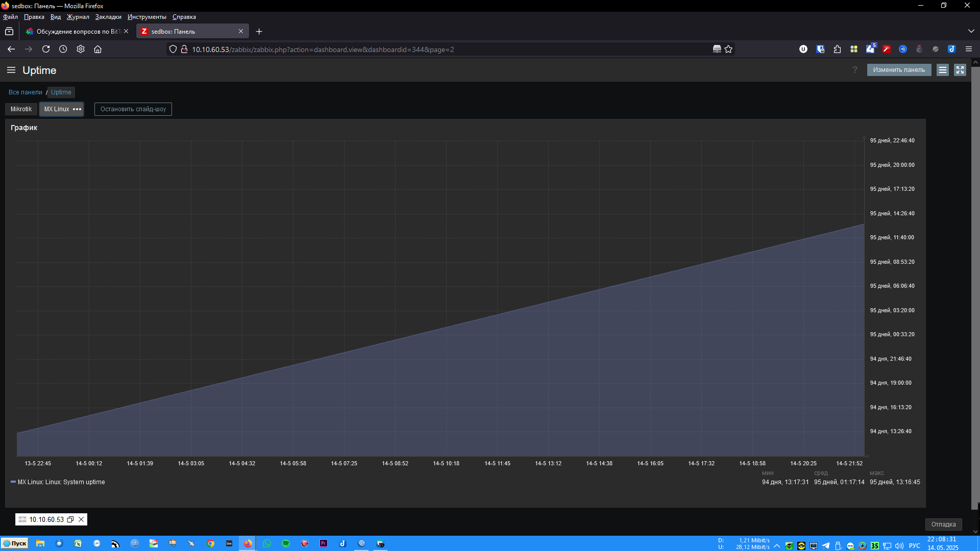This screenshot has height=551, width=980.
Task: Close the Обсуждение вопросов tab
Action: tap(126, 32)
